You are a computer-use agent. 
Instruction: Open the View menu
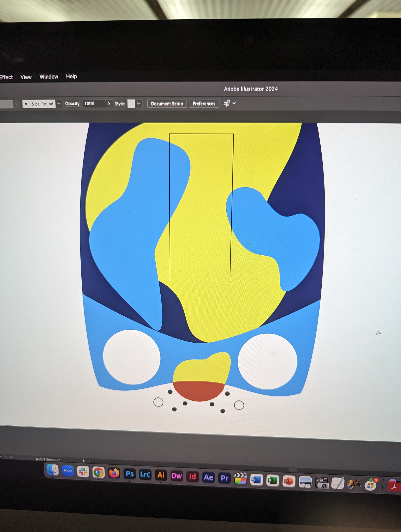tap(26, 77)
